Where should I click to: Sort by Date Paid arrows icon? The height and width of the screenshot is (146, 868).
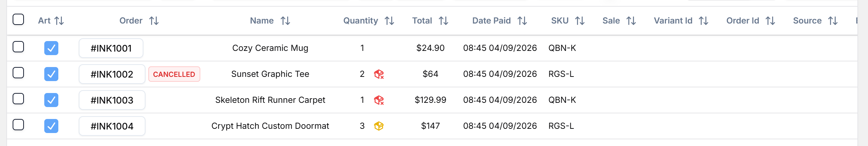[x=522, y=21]
